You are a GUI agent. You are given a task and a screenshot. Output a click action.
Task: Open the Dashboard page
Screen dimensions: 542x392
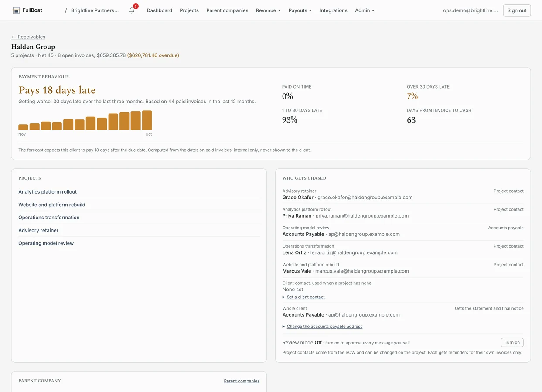click(x=159, y=10)
